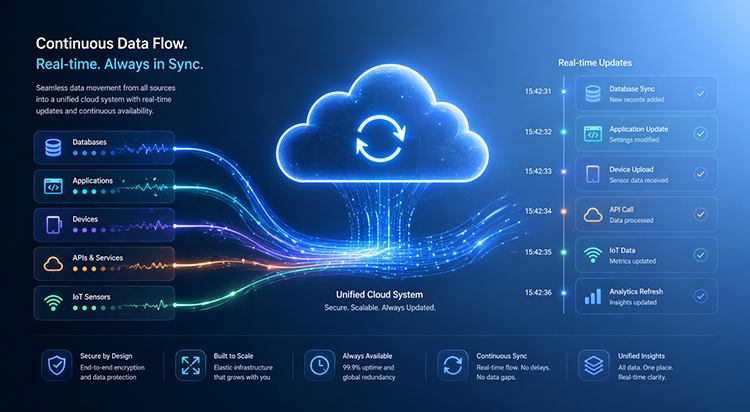The height and width of the screenshot is (412, 750).
Task: Click the Application Update code icon
Action: pyautogui.click(x=593, y=134)
